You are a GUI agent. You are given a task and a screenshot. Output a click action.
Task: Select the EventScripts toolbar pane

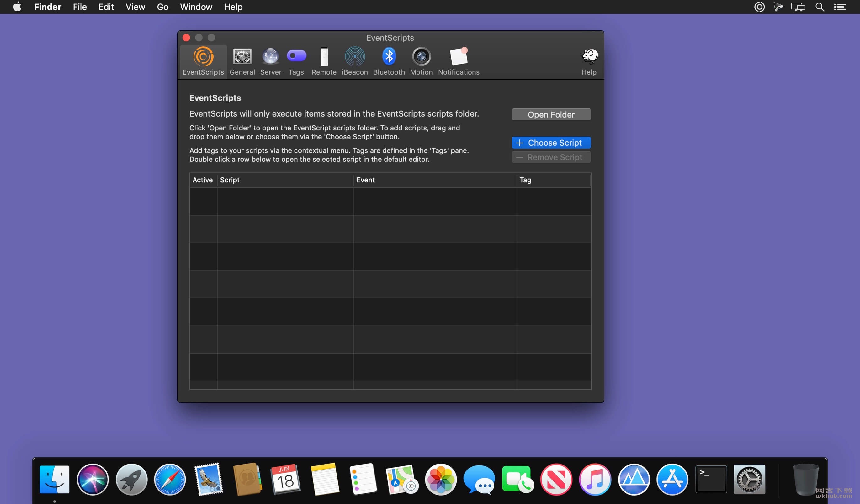pyautogui.click(x=203, y=61)
